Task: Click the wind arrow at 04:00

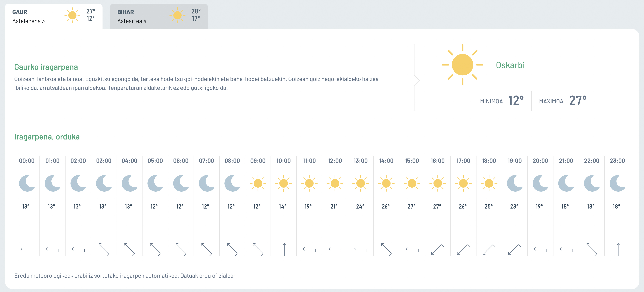Action: (x=129, y=250)
